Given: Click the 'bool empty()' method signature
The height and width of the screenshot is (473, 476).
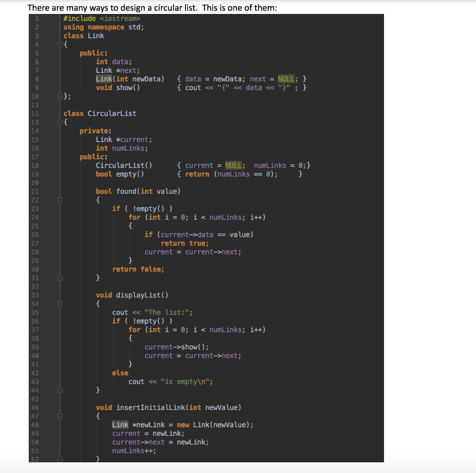Looking at the screenshot, I should (x=120, y=174).
